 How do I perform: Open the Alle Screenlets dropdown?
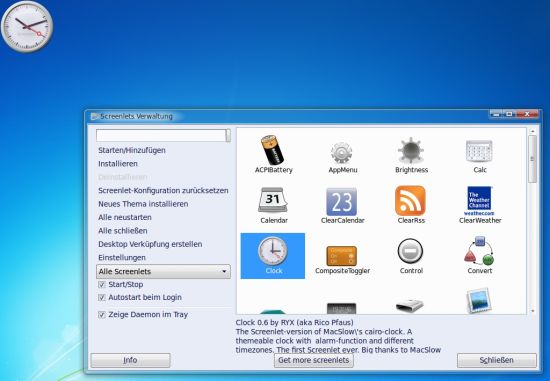(x=163, y=272)
